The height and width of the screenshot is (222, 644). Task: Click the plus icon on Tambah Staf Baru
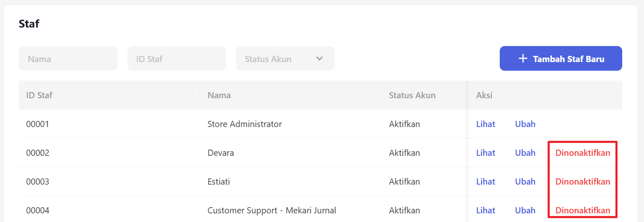tap(522, 59)
